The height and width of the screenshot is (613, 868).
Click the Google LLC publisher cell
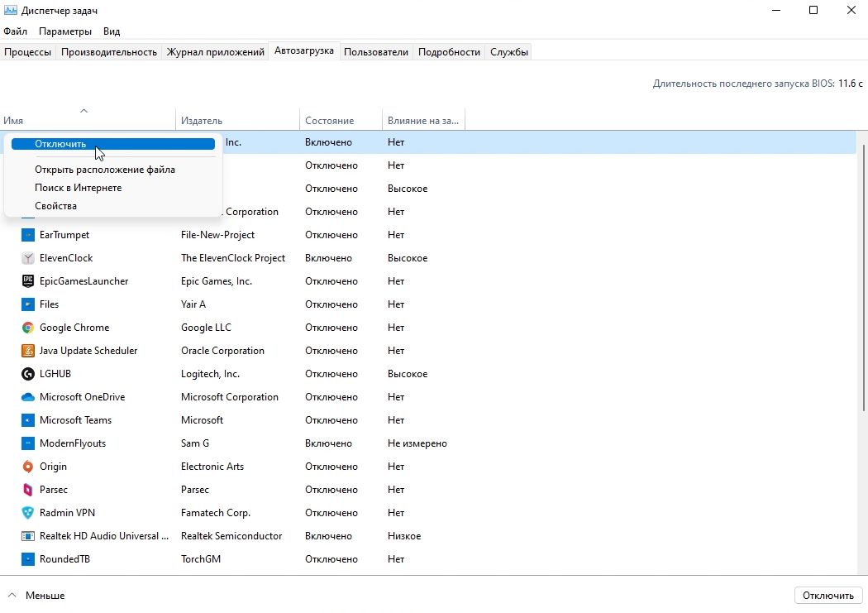point(206,328)
